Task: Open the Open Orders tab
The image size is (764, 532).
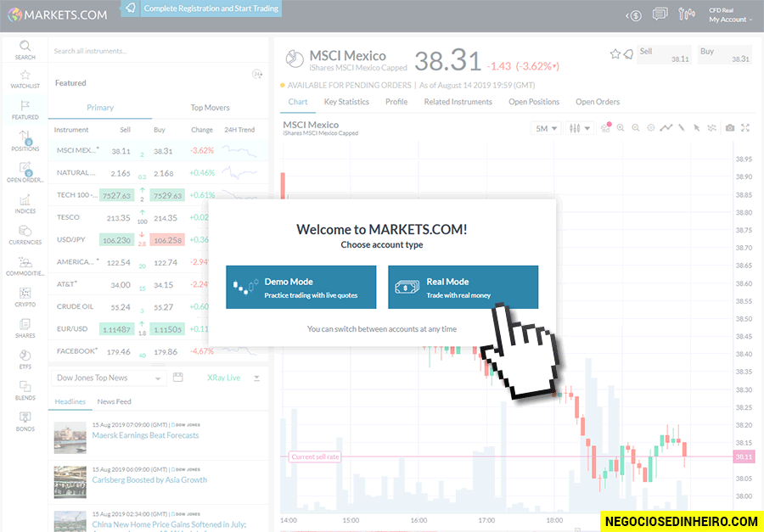Action: (x=598, y=102)
